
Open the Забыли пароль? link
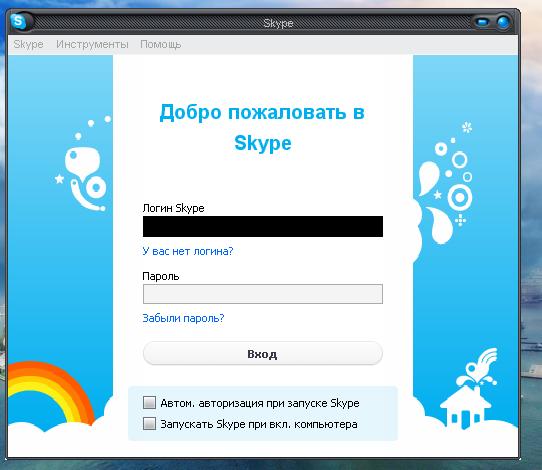pos(183,318)
